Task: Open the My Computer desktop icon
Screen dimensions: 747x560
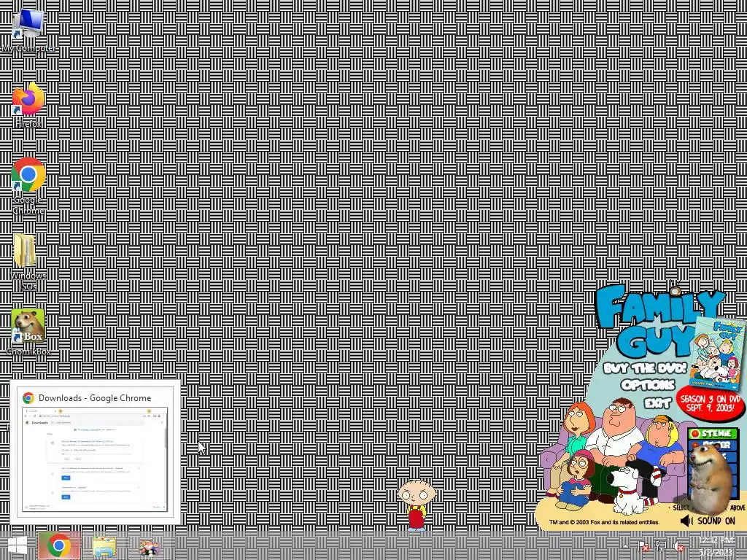Action: (x=28, y=28)
